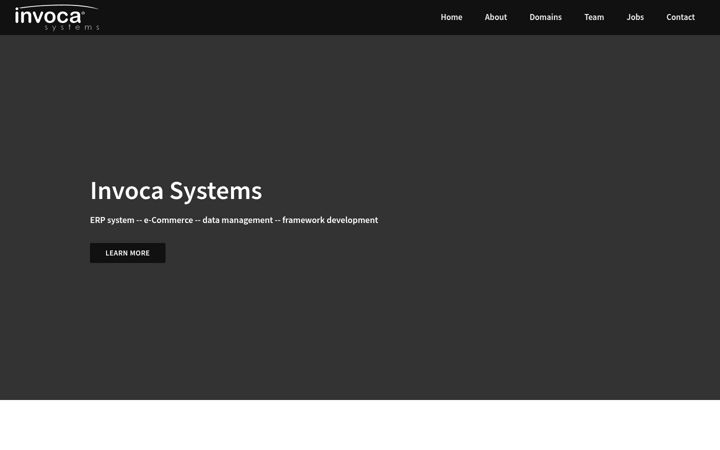The image size is (720, 450).
Task: View the Jobs page
Action: click(x=635, y=17)
